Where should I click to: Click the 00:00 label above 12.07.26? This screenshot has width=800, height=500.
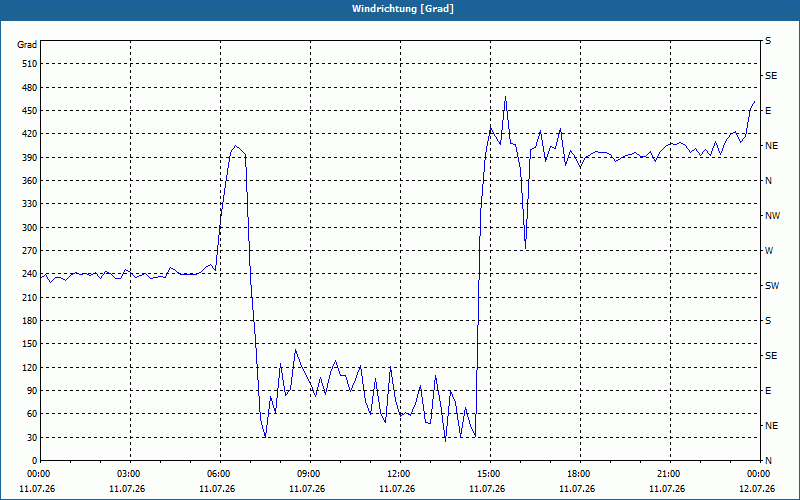point(758,474)
